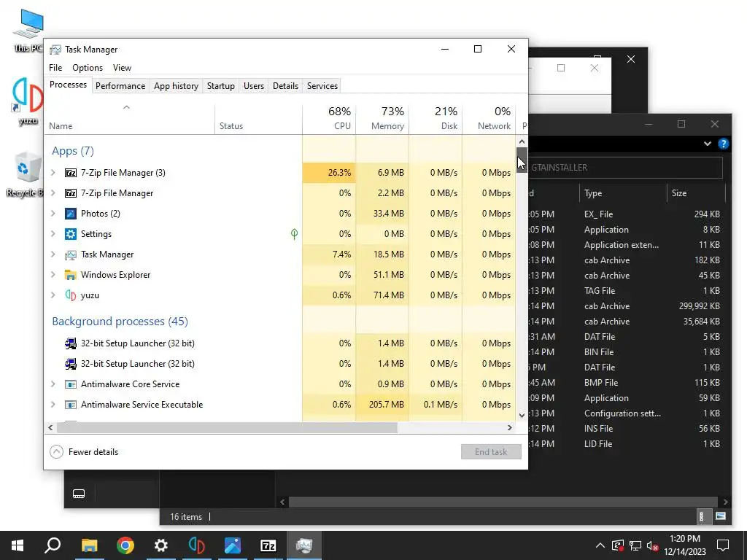Click the Task Manager horizontal scroll right arrow
The image size is (747, 560).
[x=510, y=427]
